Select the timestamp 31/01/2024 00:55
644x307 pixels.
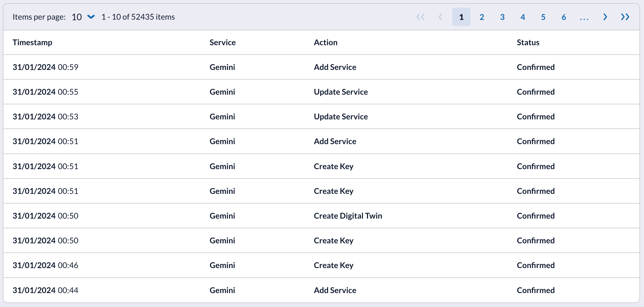(46, 92)
